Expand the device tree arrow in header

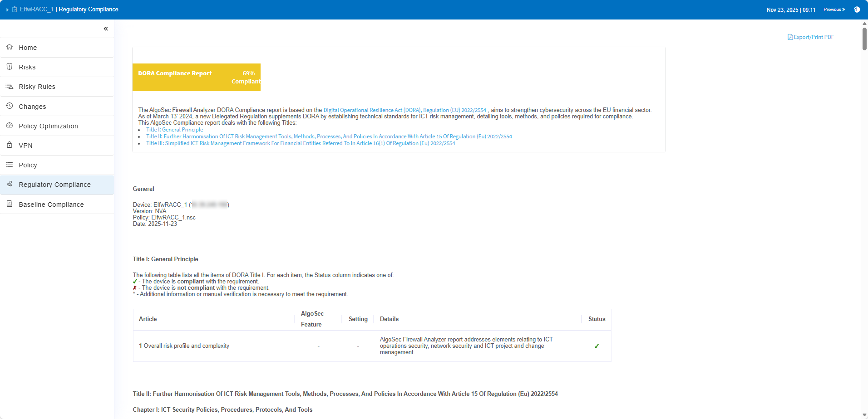pos(7,10)
